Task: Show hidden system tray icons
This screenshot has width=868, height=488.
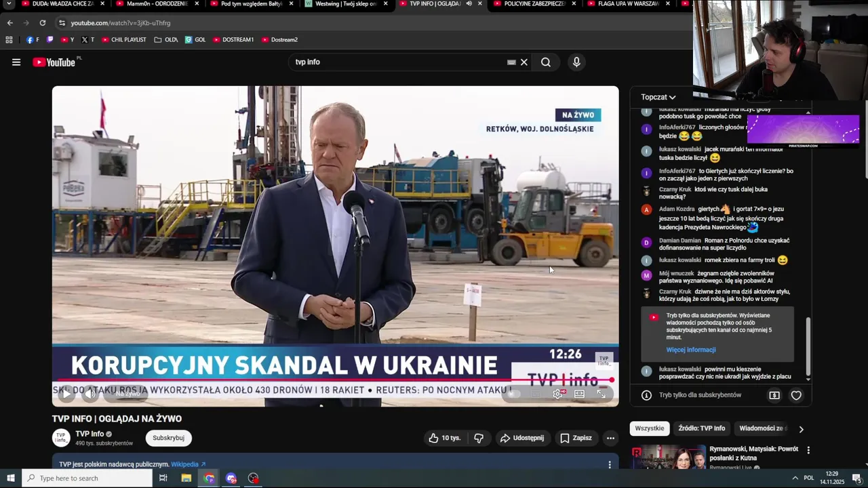Action: coord(795,478)
